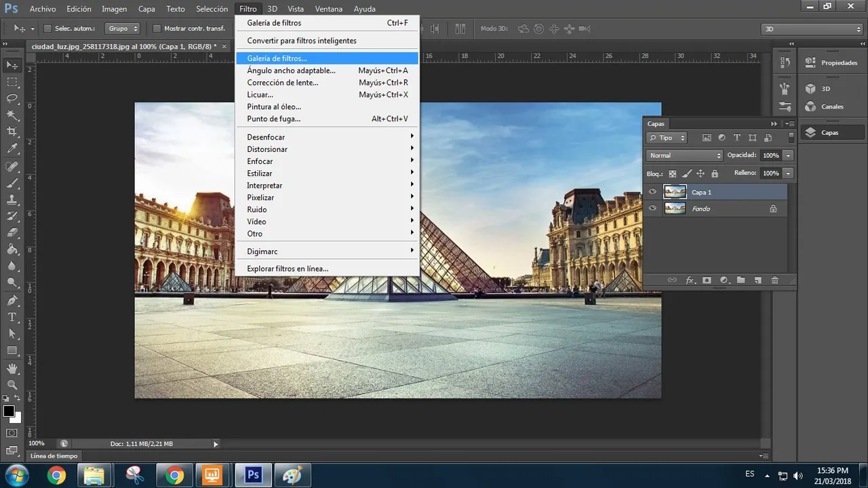868x488 pixels.
Task: Choose Licuar... from Filtro menu
Action: point(327,94)
